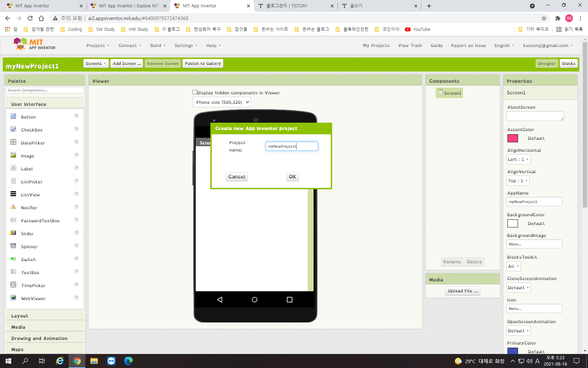This screenshot has width=588, height=368.
Task: Enable Display hidden components in Viewer
Action: (x=195, y=92)
